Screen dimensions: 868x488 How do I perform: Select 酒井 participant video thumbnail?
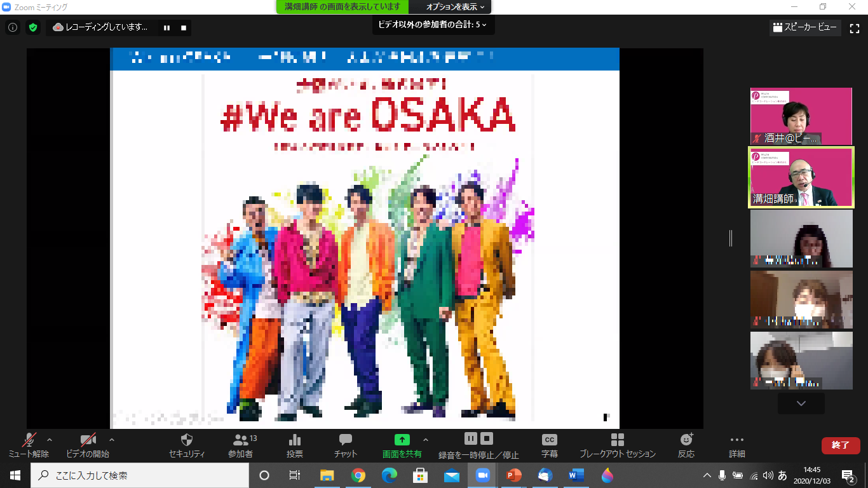[x=801, y=116]
